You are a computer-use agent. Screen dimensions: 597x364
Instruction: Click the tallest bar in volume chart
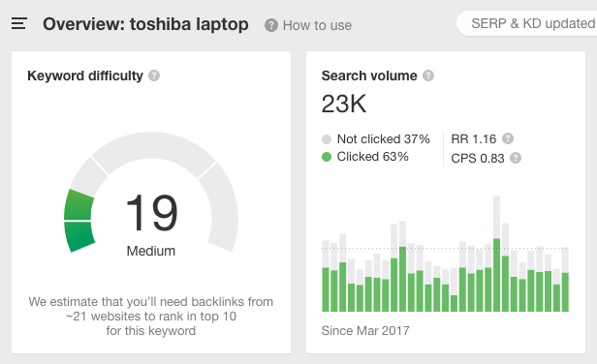tap(497, 254)
